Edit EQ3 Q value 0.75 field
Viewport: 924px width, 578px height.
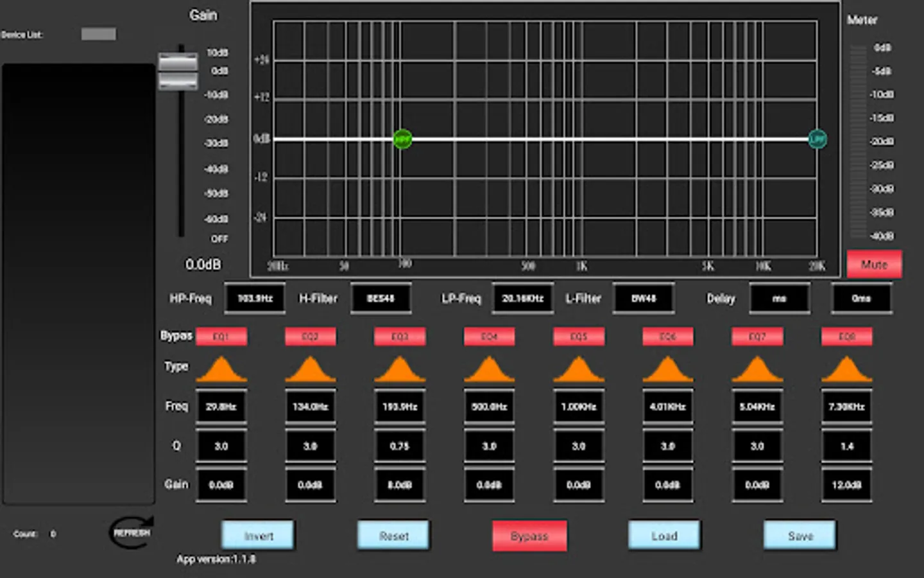tap(399, 446)
